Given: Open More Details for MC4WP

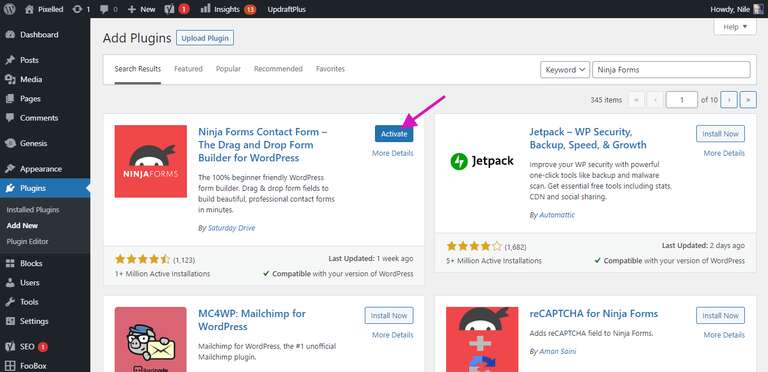Looking at the screenshot, I should coord(392,335).
